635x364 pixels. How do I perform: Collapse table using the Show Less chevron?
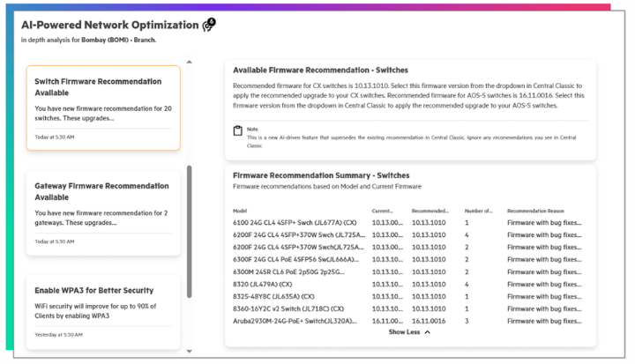[428, 332]
